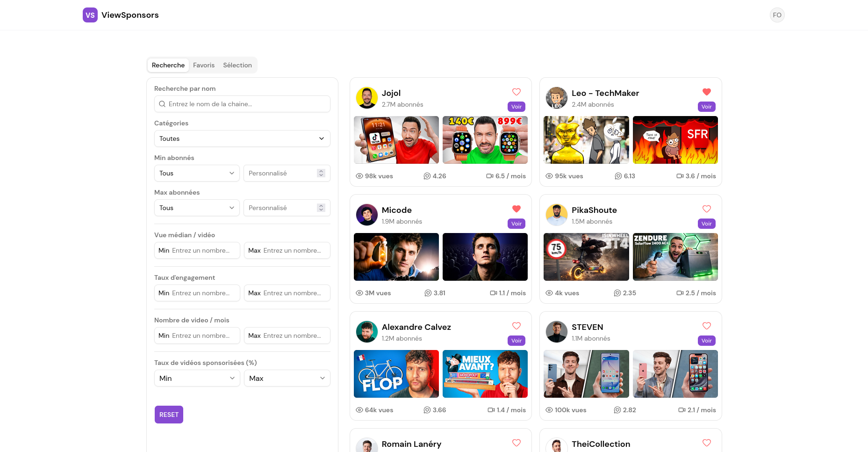Focus the Nombre de video Min input
Screen dimensions: 868x452
click(197, 335)
